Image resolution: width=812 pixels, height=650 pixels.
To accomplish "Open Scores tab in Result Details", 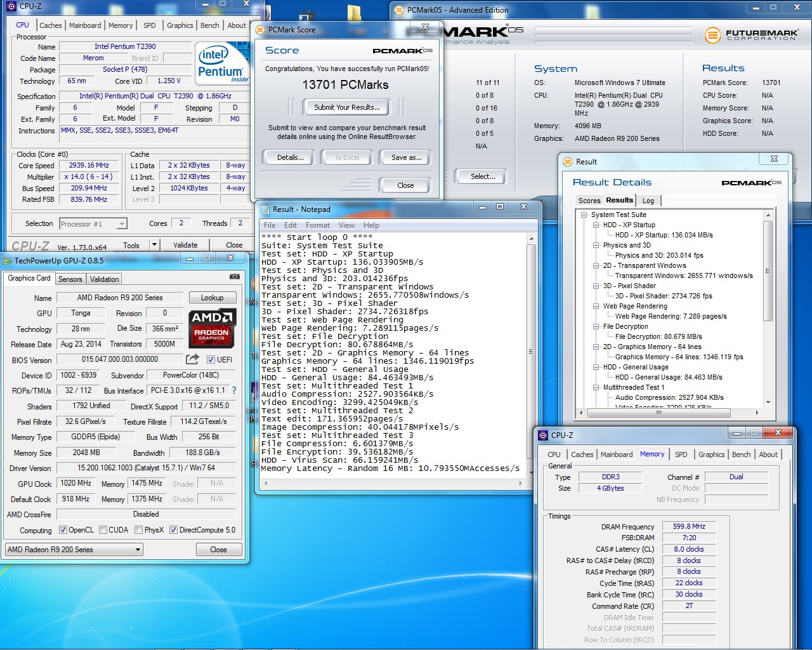I will (x=589, y=201).
